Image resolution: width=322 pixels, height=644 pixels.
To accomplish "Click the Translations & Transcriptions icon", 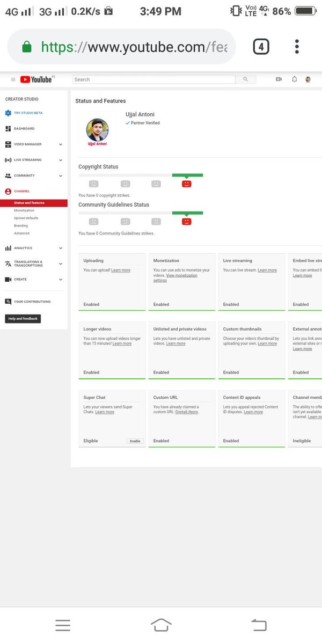I will pos(8,264).
